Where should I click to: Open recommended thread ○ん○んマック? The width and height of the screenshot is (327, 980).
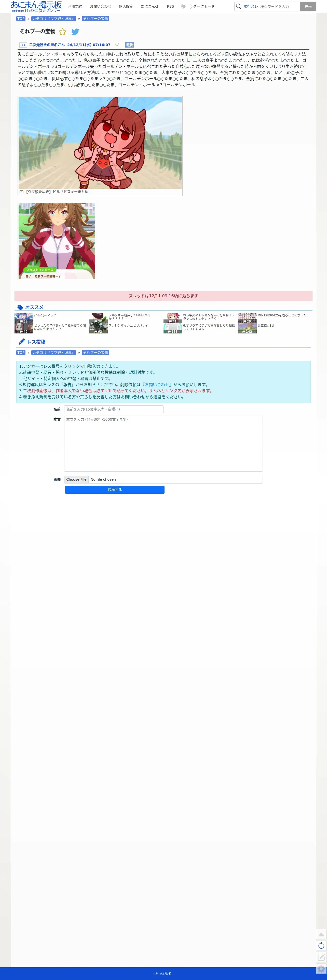45,315
